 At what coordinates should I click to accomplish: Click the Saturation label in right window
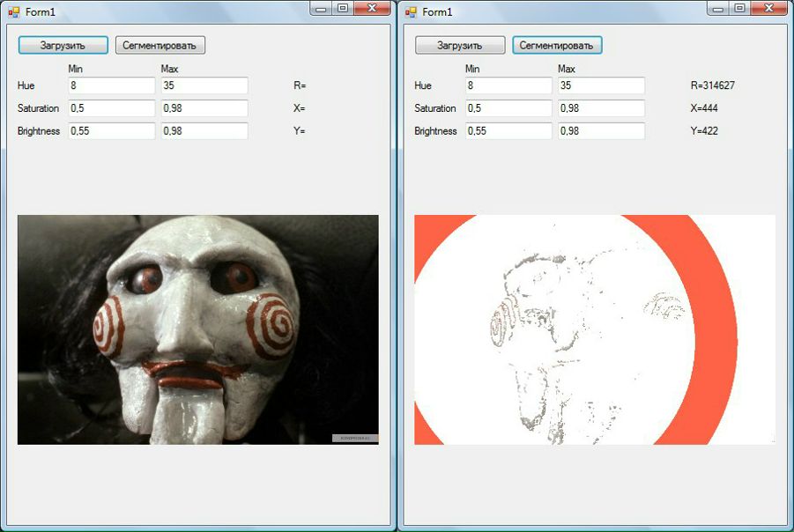coord(435,108)
